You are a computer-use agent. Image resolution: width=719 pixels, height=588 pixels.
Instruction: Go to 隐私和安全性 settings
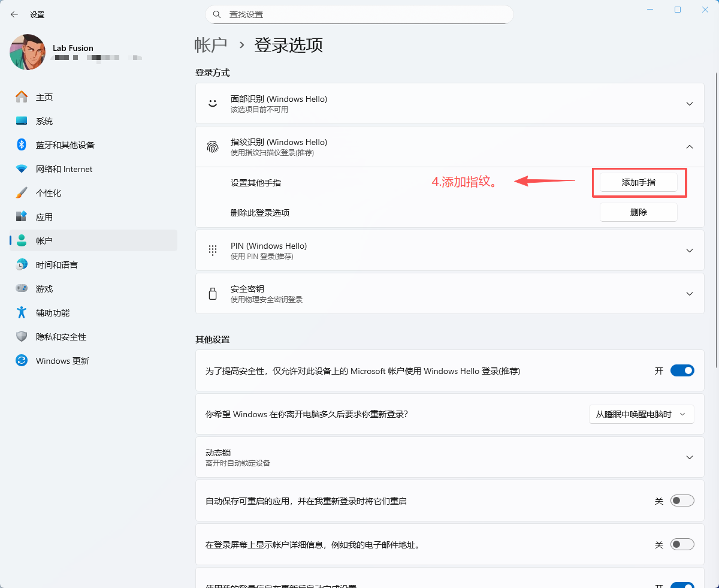click(61, 337)
